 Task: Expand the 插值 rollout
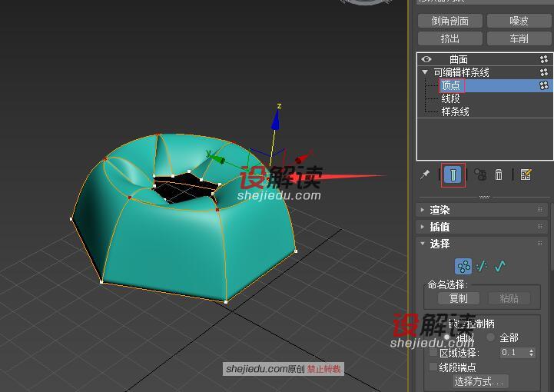coord(422,227)
